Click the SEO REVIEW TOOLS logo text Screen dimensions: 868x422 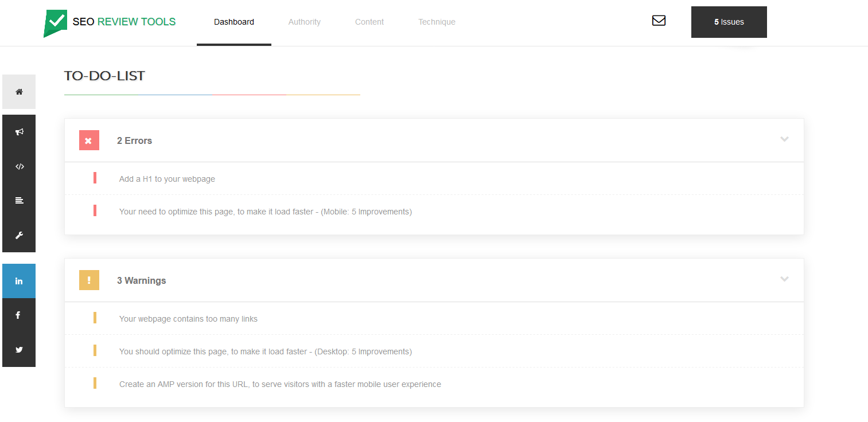pos(124,22)
